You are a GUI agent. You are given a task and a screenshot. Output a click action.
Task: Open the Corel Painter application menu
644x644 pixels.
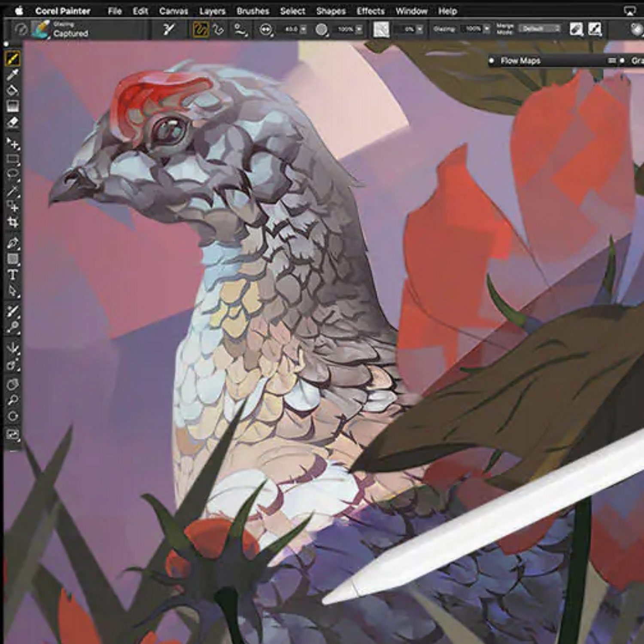(x=63, y=11)
